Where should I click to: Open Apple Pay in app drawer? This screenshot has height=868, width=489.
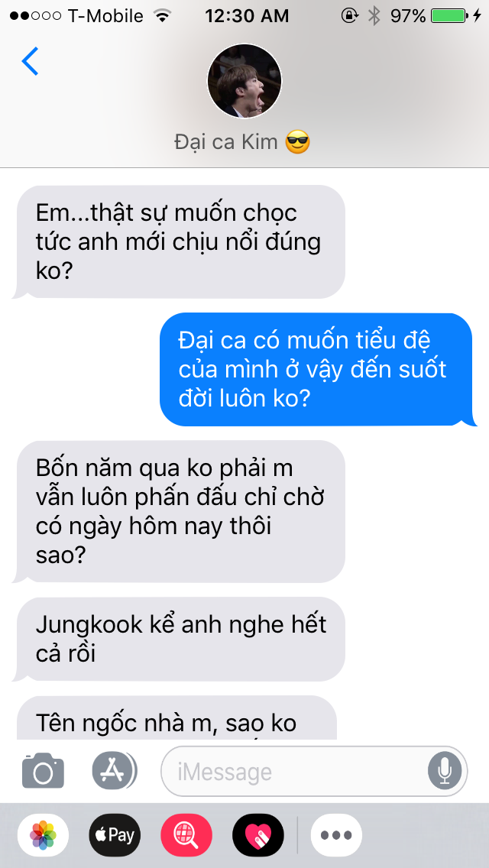tap(115, 835)
